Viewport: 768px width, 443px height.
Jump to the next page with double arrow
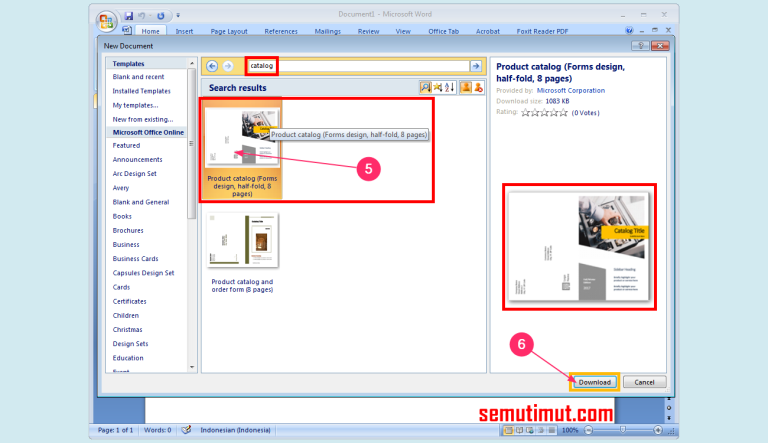(x=669, y=418)
